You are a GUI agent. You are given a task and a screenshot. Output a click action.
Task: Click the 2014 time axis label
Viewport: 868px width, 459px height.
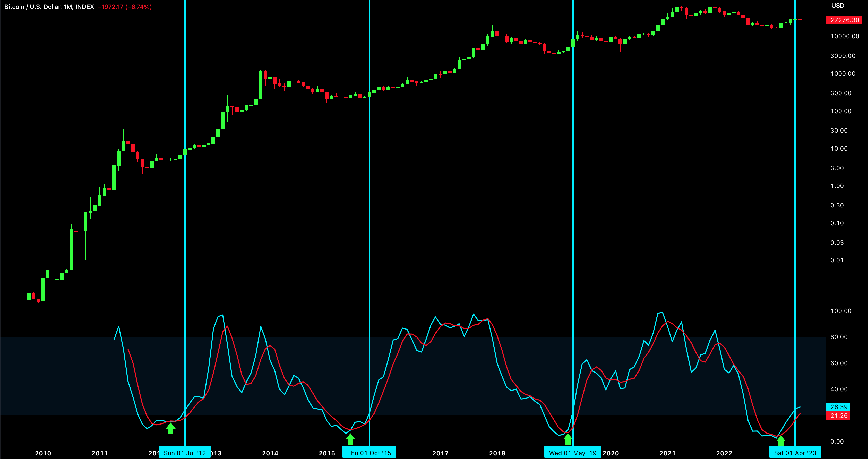pyautogui.click(x=270, y=453)
